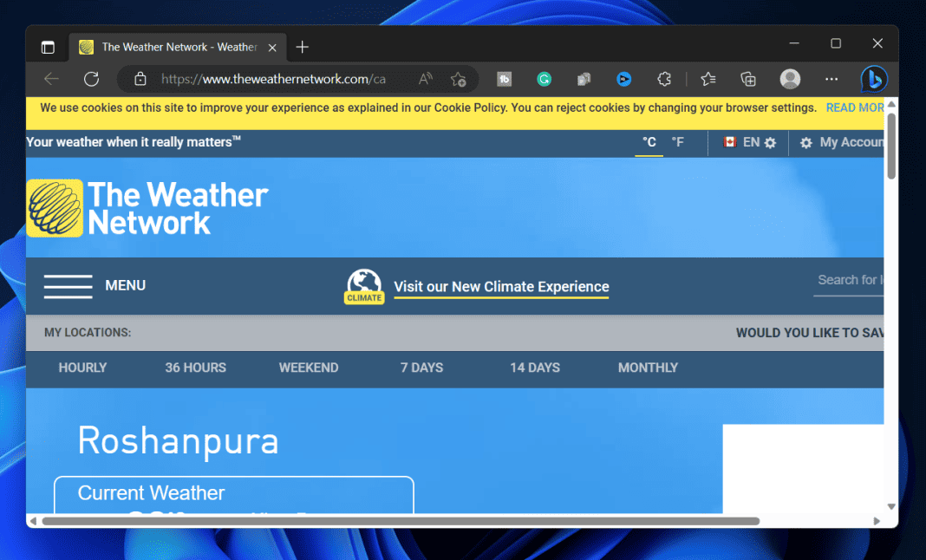The height and width of the screenshot is (560, 926).
Task: Open browser Collections
Action: [x=747, y=79]
